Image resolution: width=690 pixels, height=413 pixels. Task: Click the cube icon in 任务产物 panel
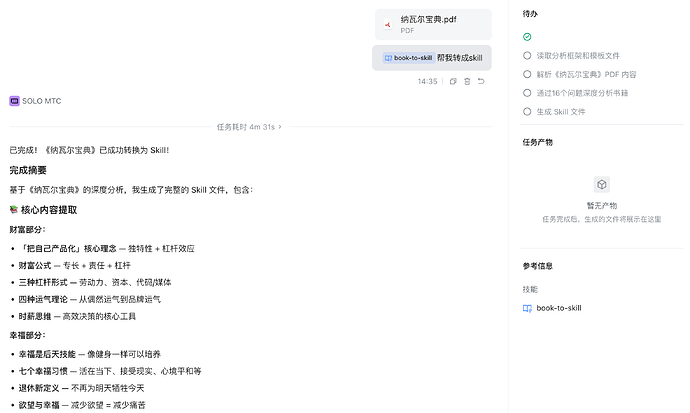tap(602, 185)
